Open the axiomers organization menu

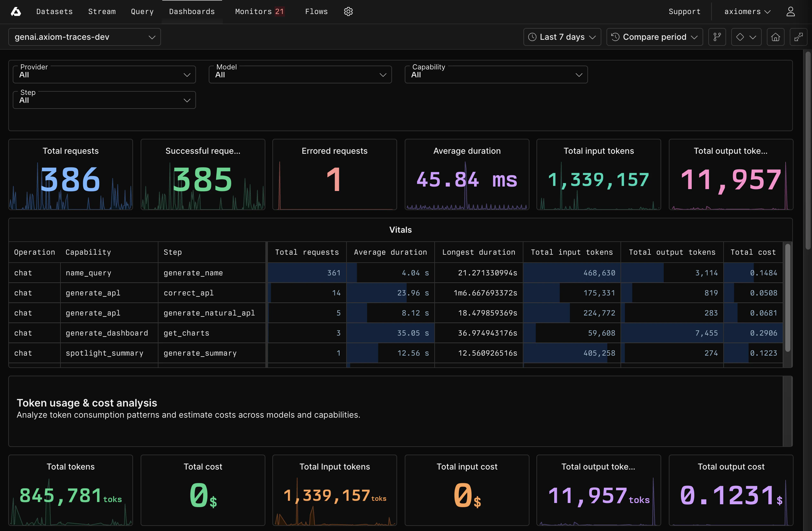tap(747, 11)
